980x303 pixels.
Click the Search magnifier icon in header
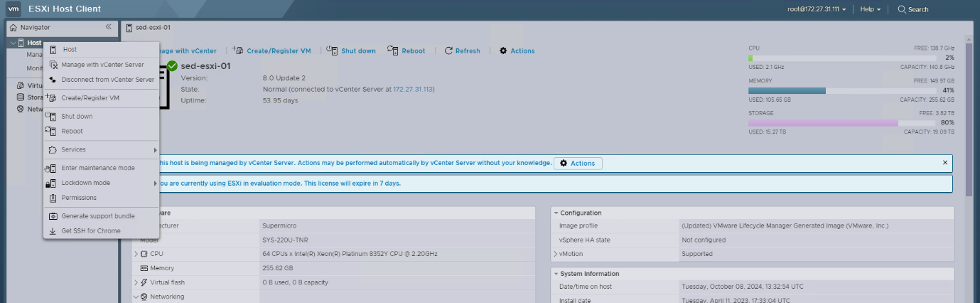click(902, 10)
